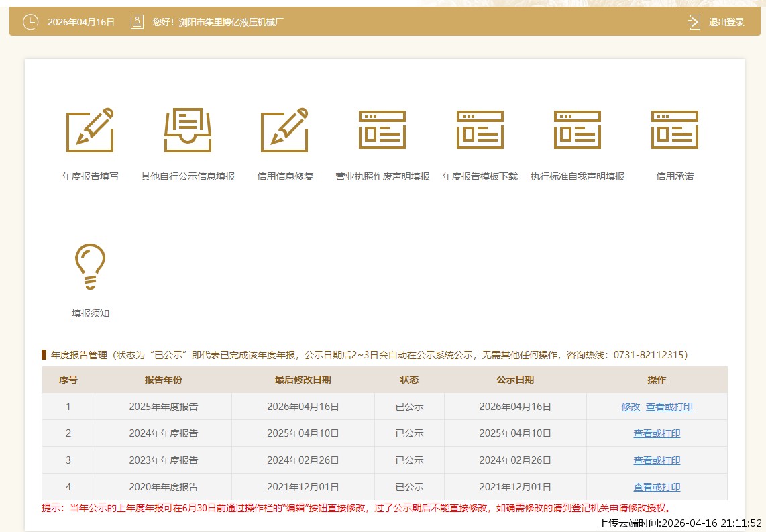Open 查看或打印 for 2024年年度报告
Screen dimensions: 766x532
[x=657, y=433]
